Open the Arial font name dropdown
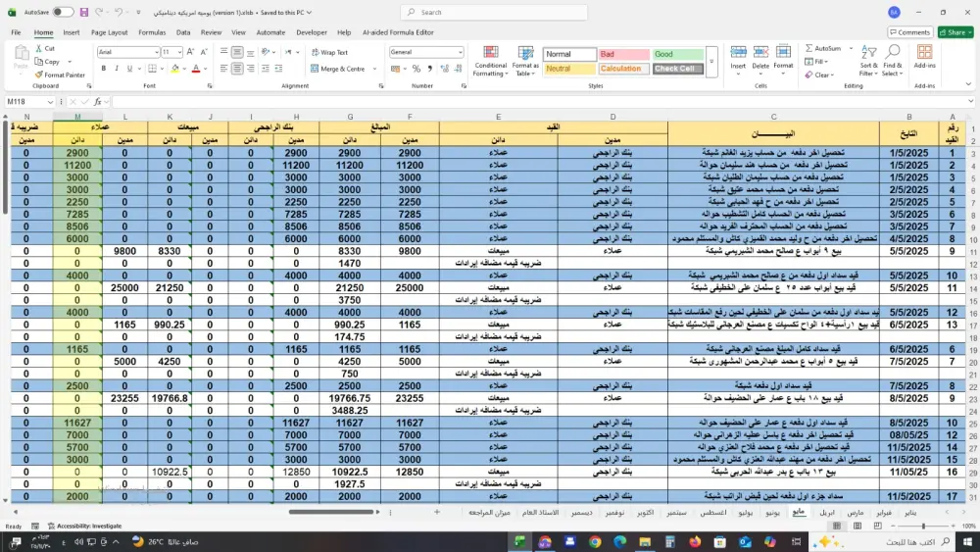Image resolution: width=980 pixels, height=552 pixels. point(156,52)
